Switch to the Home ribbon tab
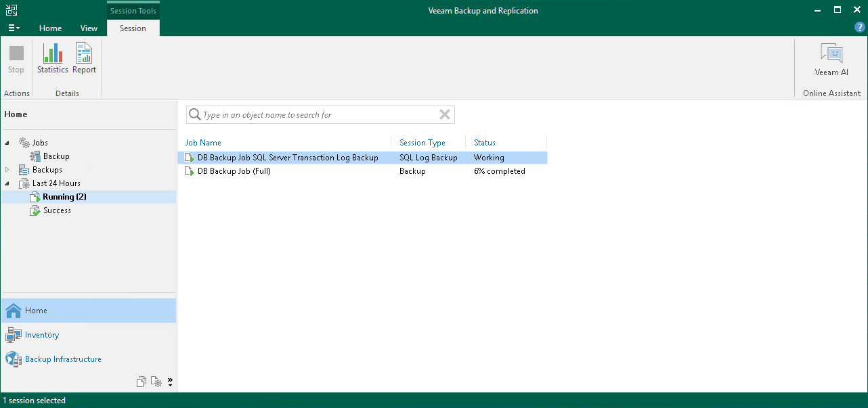The image size is (868, 408). click(x=50, y=28)
